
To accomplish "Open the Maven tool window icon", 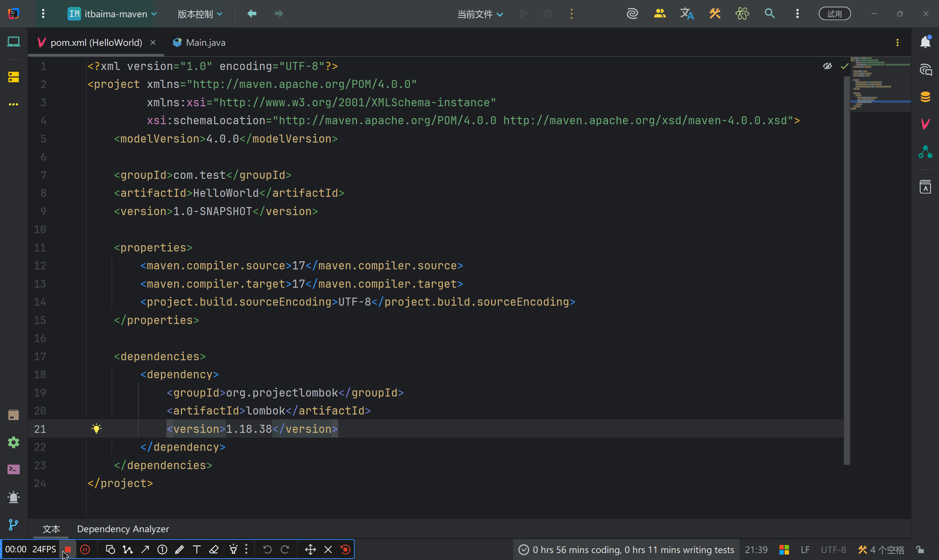I will pos(925,124).
